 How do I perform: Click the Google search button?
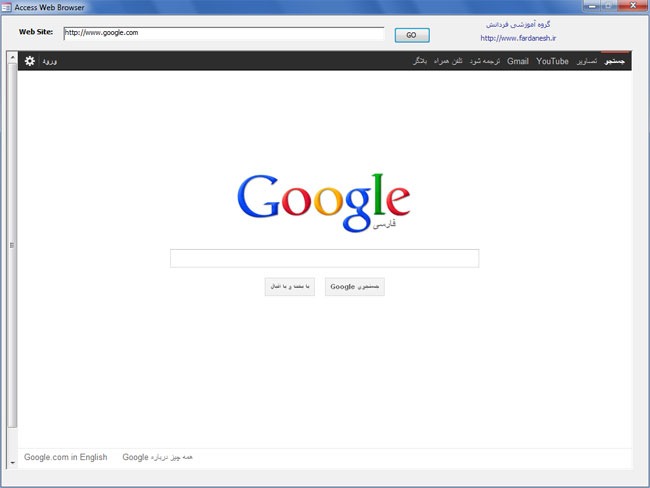click(354, 286)
